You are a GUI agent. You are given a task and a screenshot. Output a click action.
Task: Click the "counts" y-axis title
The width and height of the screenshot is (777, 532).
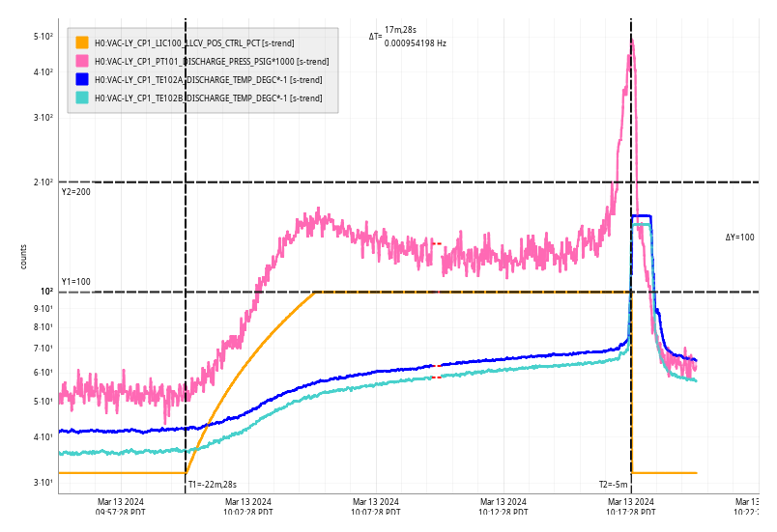pos(24,256)
